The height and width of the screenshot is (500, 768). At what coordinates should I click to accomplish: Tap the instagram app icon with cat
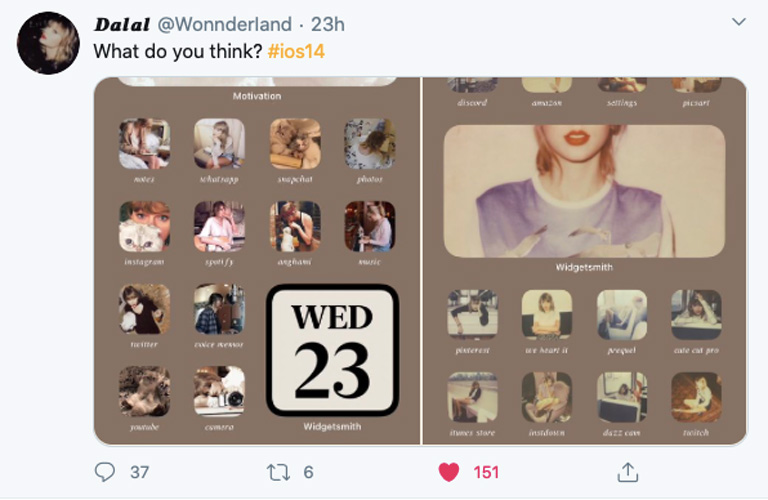144,227
